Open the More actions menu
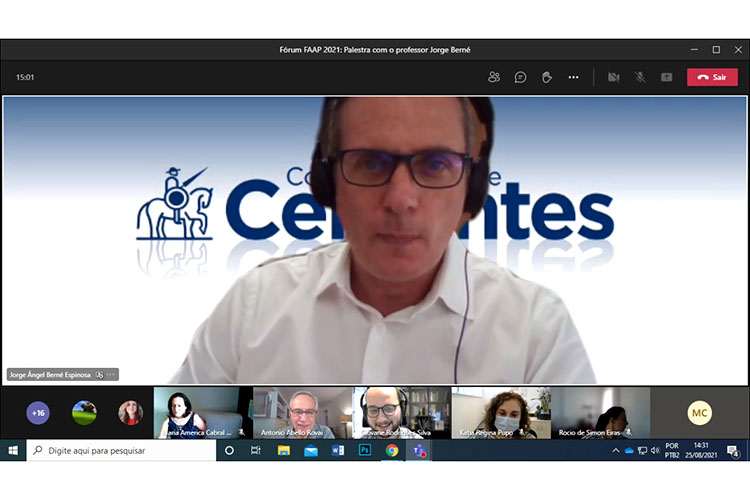Screen dimensions: 750x500 pos(574,77)
